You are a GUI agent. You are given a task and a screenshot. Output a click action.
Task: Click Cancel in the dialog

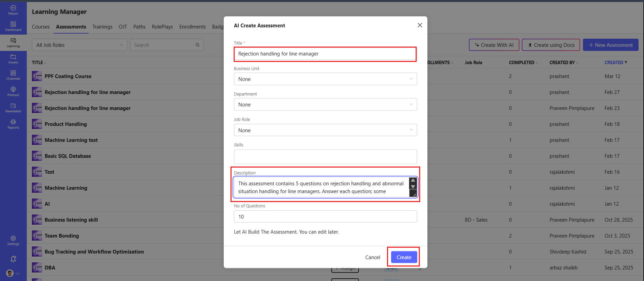click(x=373, y=257)
